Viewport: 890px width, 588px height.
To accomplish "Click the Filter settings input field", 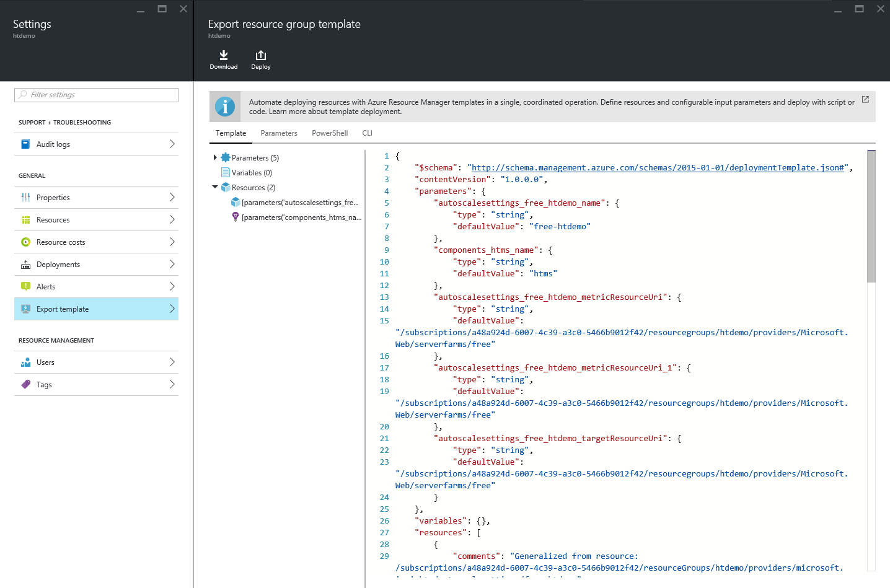I will click(x=96, y=95).
